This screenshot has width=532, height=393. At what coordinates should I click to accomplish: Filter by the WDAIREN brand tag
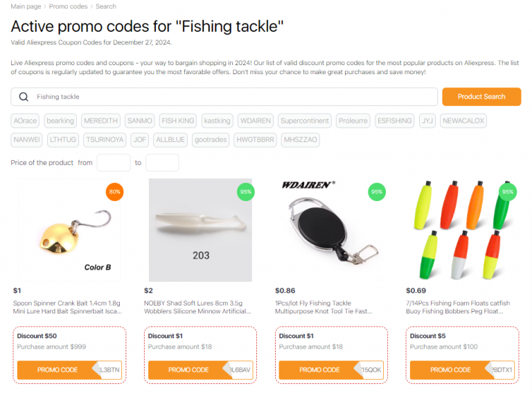click(256, 121)
